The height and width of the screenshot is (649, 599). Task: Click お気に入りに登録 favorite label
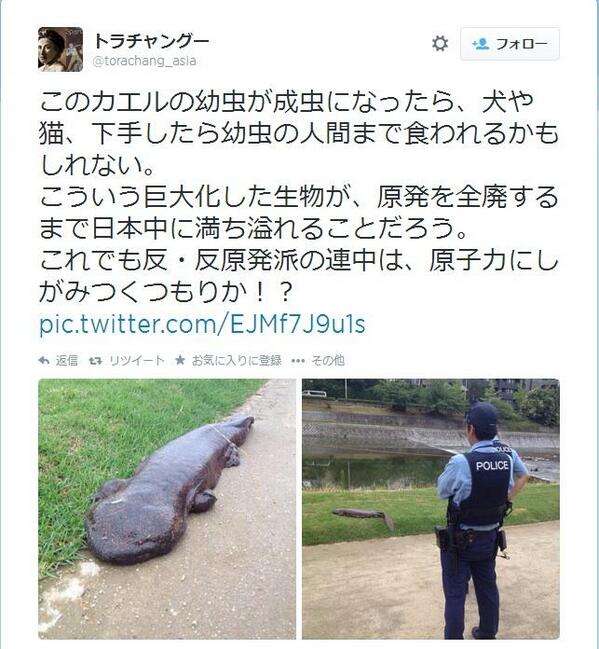point(236,361)
